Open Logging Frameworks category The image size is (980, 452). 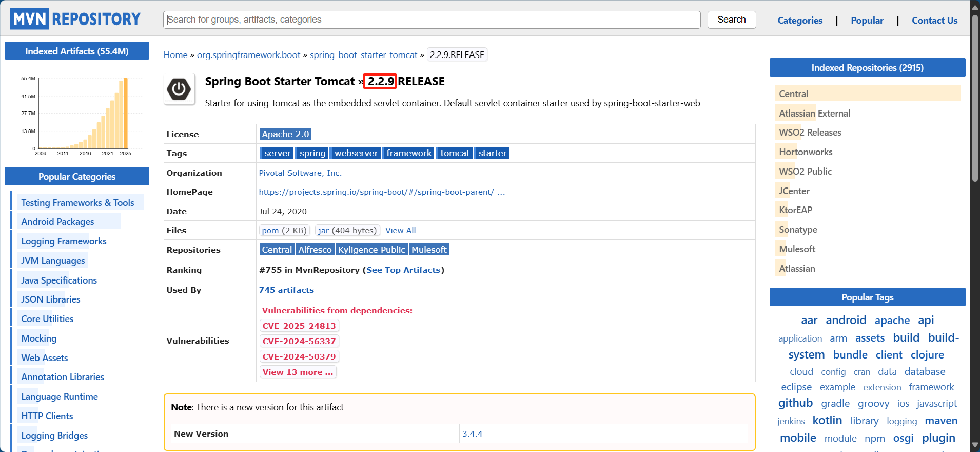click(x=64, y=241)
